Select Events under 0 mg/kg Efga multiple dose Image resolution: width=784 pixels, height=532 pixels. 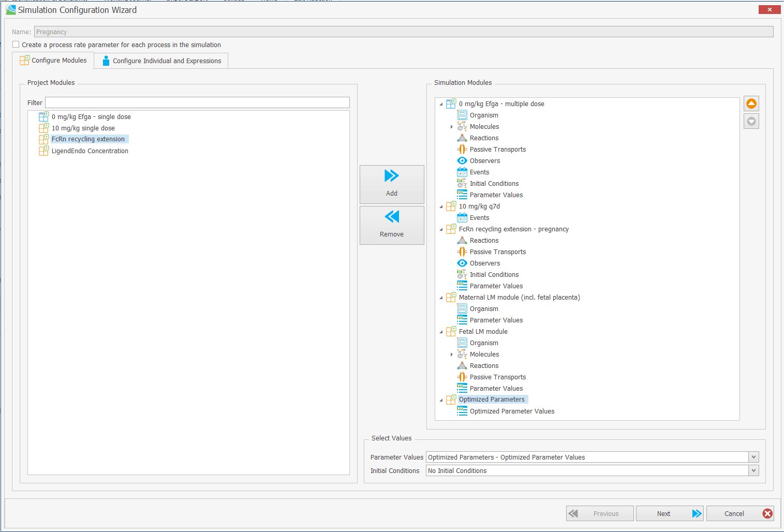tap(479, 172)
